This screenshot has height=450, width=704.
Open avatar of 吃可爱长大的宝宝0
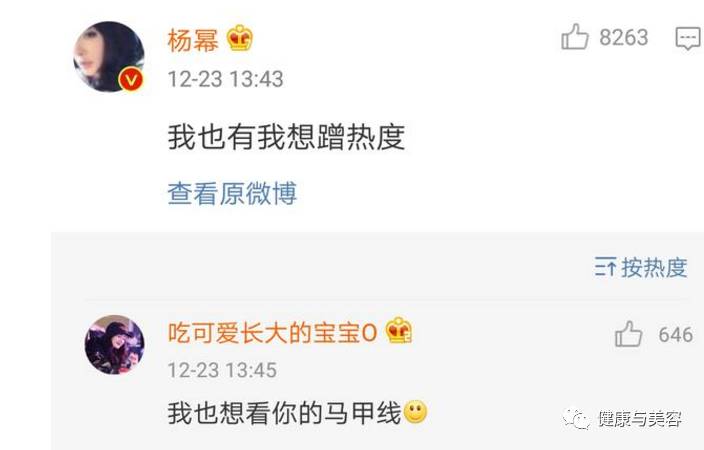pos(115,345)
